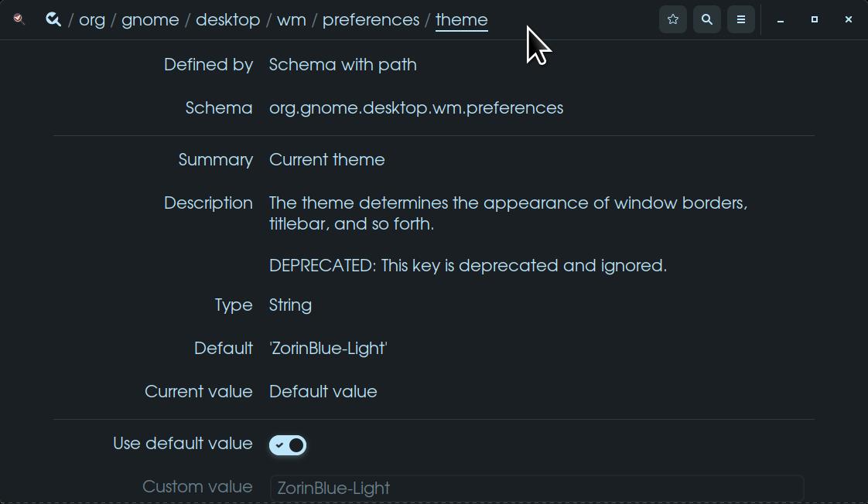Click the theme key in path bar

coord(462,19)
